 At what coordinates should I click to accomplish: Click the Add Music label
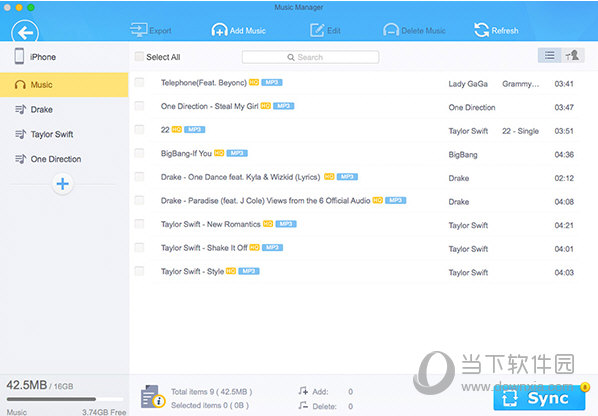[x=248, y=31]
